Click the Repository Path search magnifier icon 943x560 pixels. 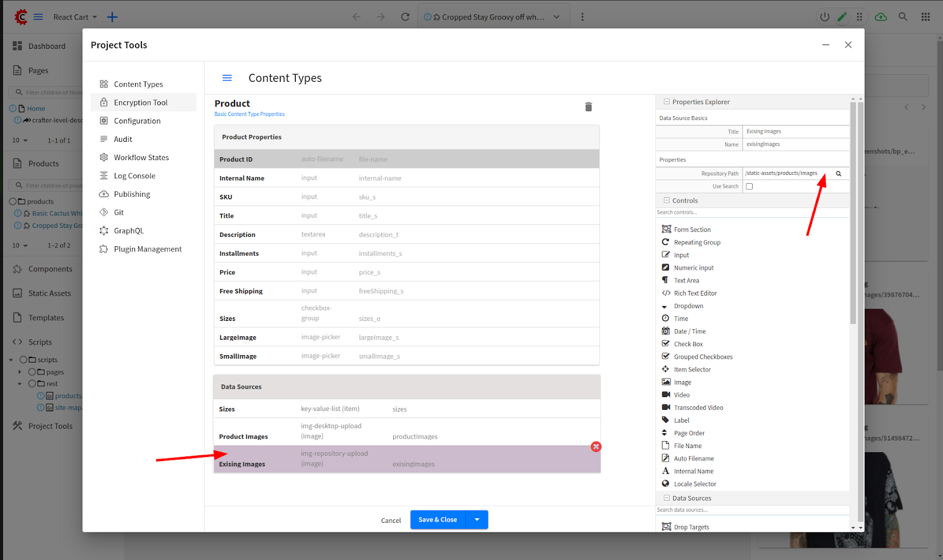click(x=839, y=174)
